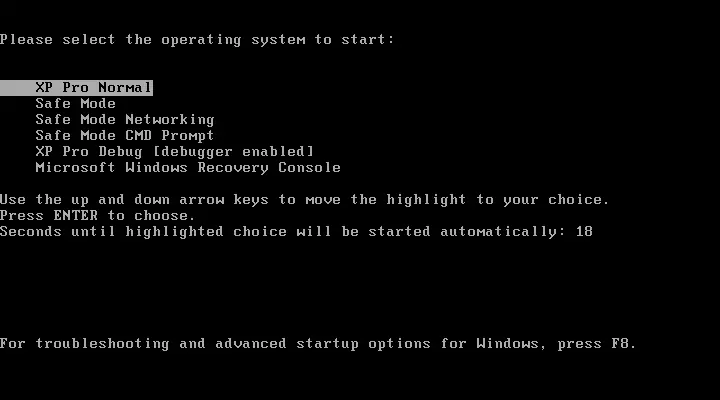Click 'Recovery Console' words in last entry
Screen dimensions: 720x400
point(270,168)
